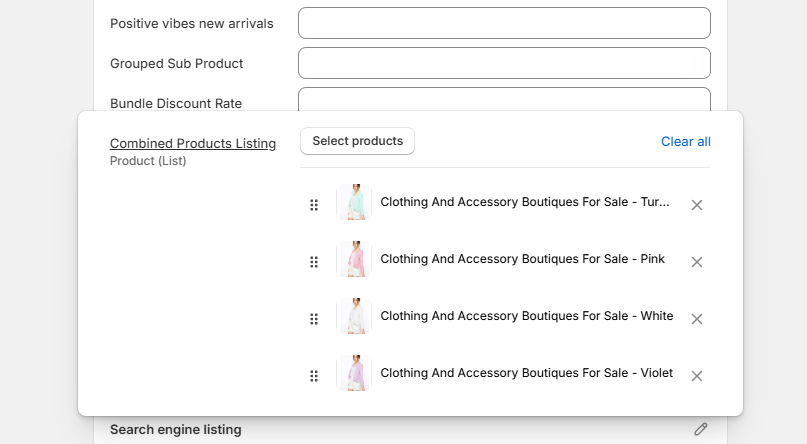Focus the Positive vibes new arrivals field
The width and height of the screenshot is (807, 444).
[x=504, y=23]
